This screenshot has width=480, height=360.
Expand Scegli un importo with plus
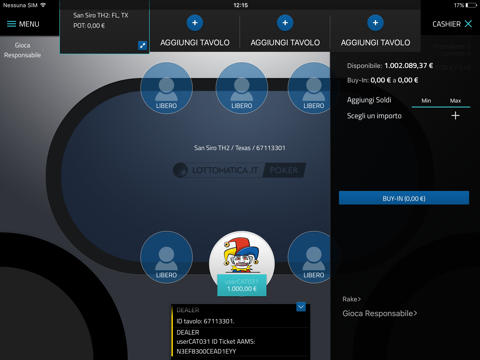coord(455,116)
